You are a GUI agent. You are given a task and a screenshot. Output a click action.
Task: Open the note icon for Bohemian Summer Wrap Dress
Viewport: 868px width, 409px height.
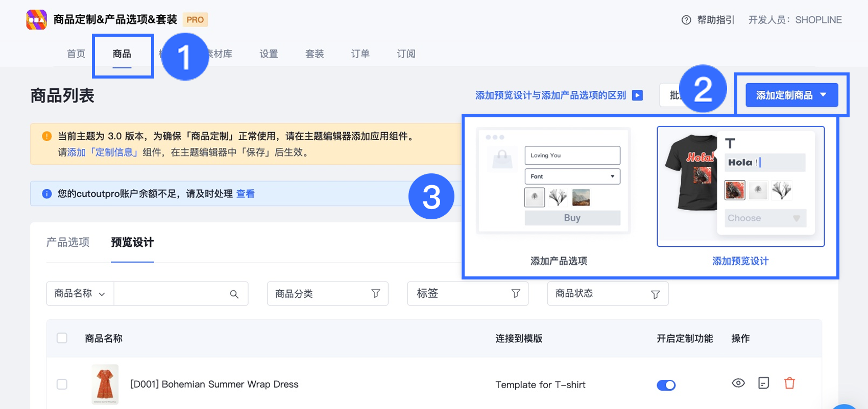pyautogui.click(x=764, y=383)
